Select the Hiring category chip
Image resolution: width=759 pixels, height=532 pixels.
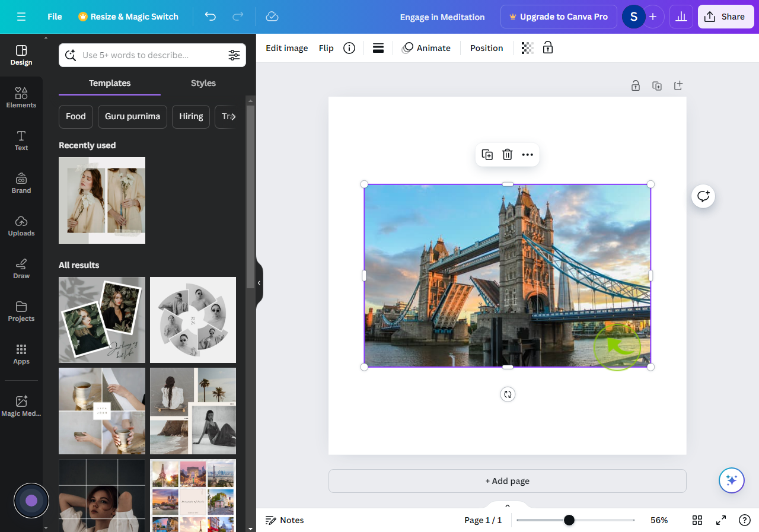tap(191, 116)
